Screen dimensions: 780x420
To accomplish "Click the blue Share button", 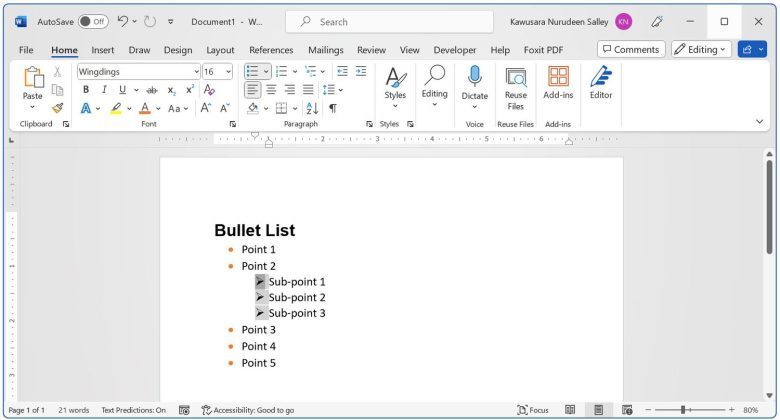I will (x=752, y=49).
